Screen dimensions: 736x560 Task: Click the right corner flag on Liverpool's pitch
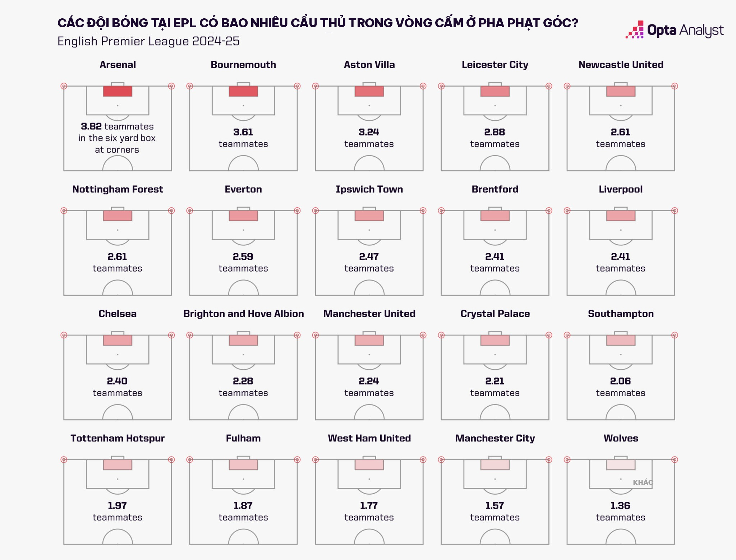click(675, 211)
